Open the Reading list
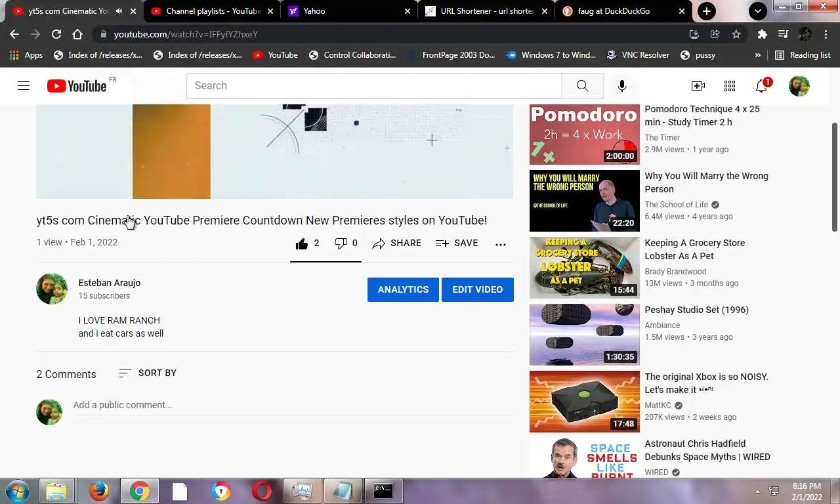 [803, 55]
